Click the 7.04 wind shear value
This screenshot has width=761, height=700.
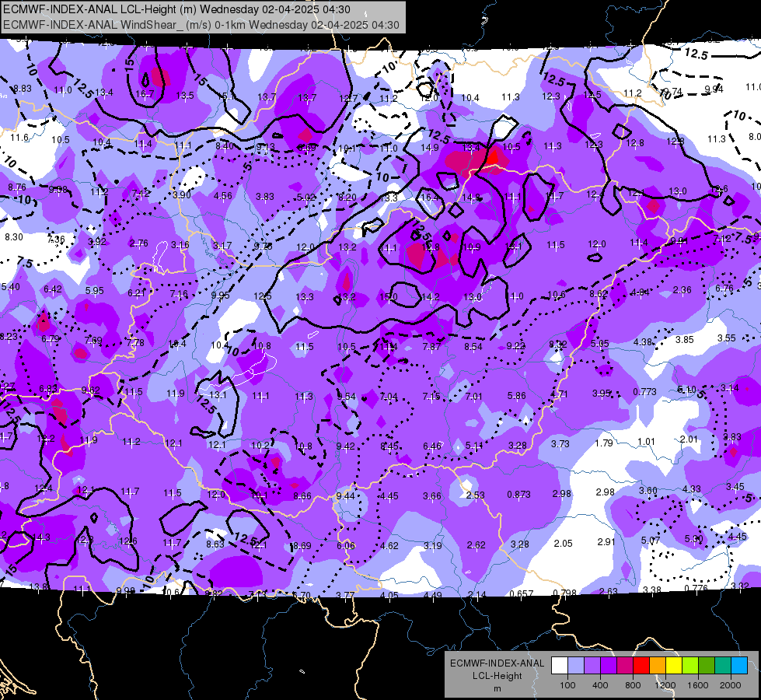click(389, 397)
